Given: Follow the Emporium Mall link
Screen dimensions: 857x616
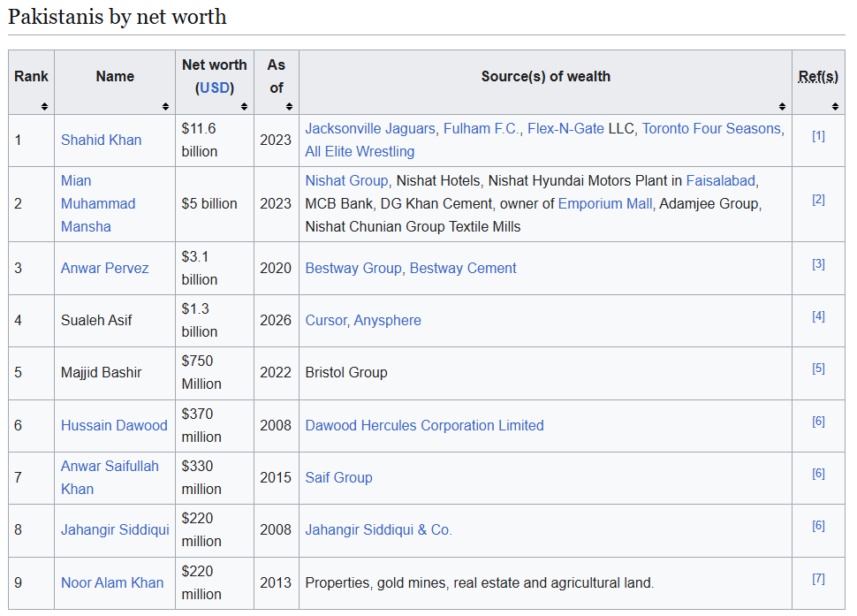Looking at the screenshot, I should pos(605,203).
